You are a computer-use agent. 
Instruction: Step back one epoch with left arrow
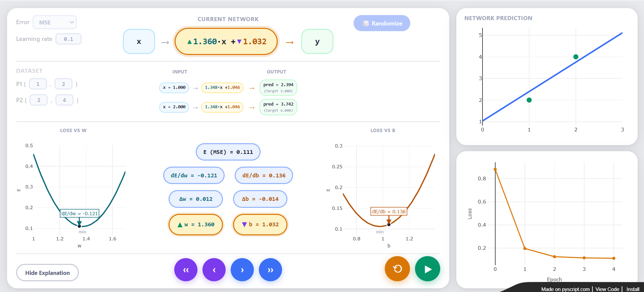tap(214, 270)
